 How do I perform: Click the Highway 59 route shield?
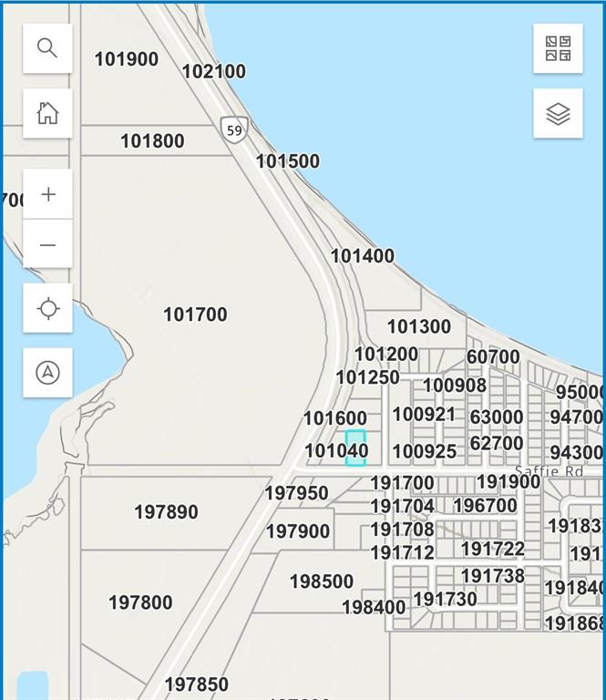234,130
